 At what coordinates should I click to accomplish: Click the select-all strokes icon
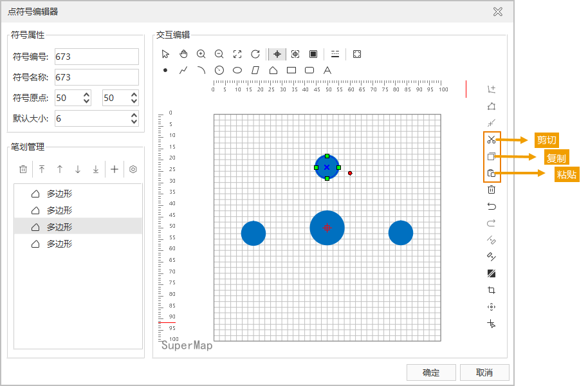click(295, 54)
